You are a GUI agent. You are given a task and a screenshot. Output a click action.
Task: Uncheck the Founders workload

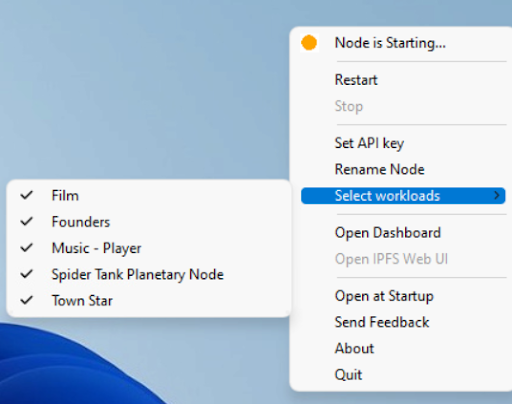149,222
